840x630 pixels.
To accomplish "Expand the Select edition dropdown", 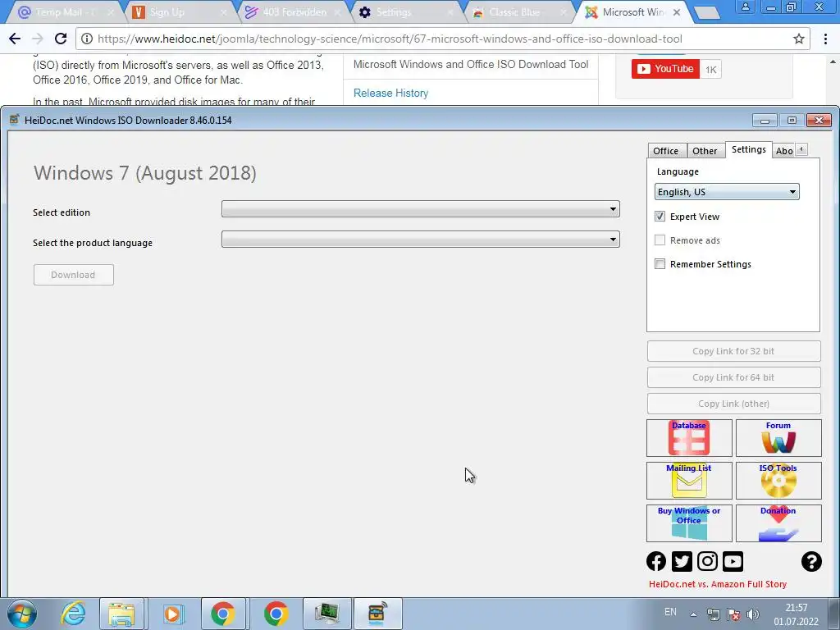I will (x=421, y=209).
